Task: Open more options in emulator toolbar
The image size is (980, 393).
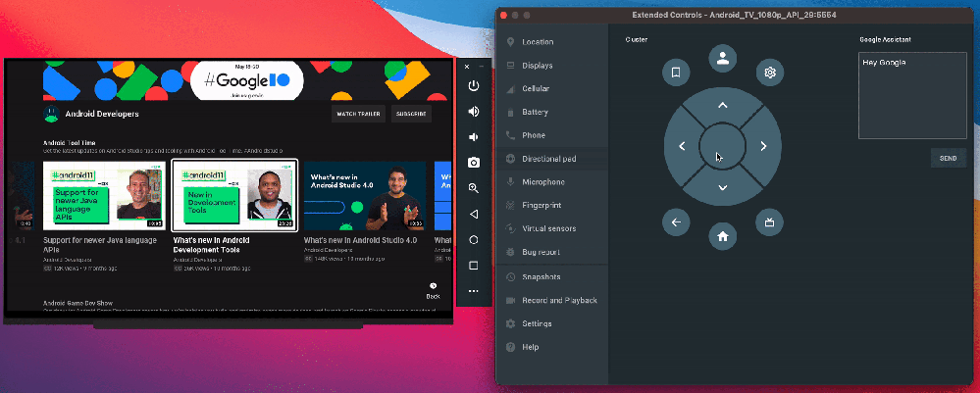Action: pyautogui.click(x=474, y=291)
